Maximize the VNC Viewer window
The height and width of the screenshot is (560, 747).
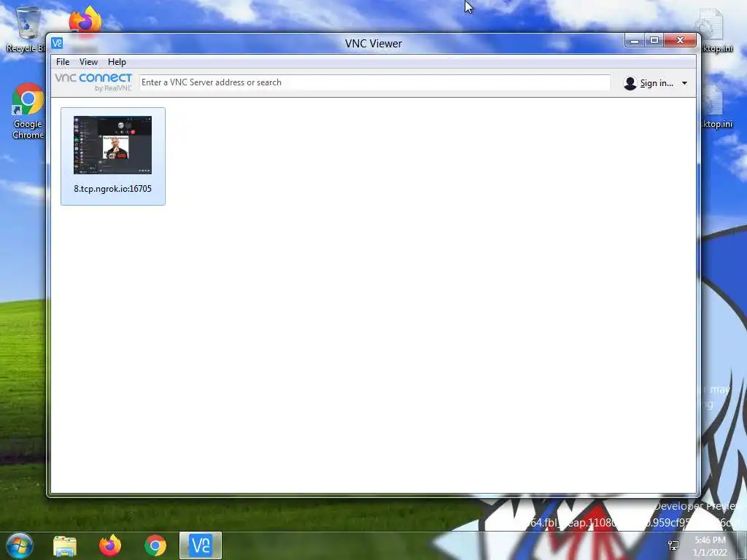click(654, 41)
